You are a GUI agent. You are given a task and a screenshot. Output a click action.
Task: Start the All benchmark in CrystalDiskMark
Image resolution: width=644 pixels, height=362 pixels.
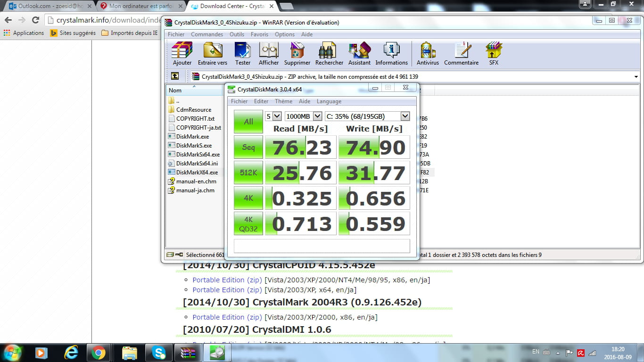point(248,122)
